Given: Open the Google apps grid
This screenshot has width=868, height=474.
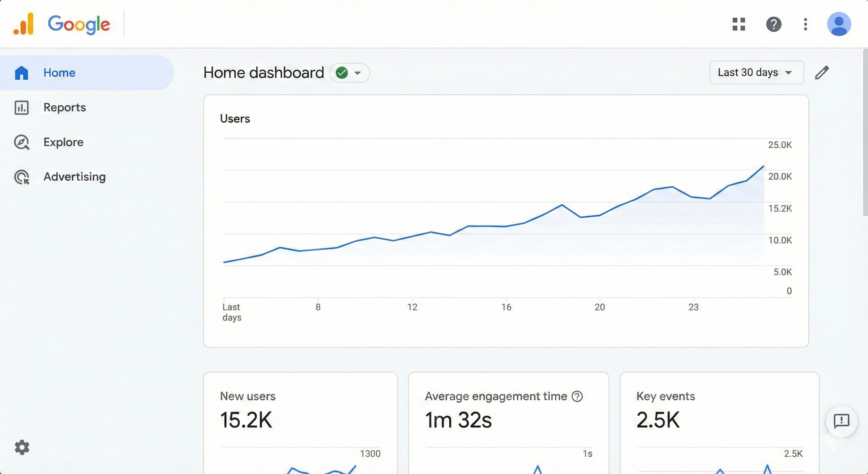Looking at the screenshot, I should [x=738, y=24].
